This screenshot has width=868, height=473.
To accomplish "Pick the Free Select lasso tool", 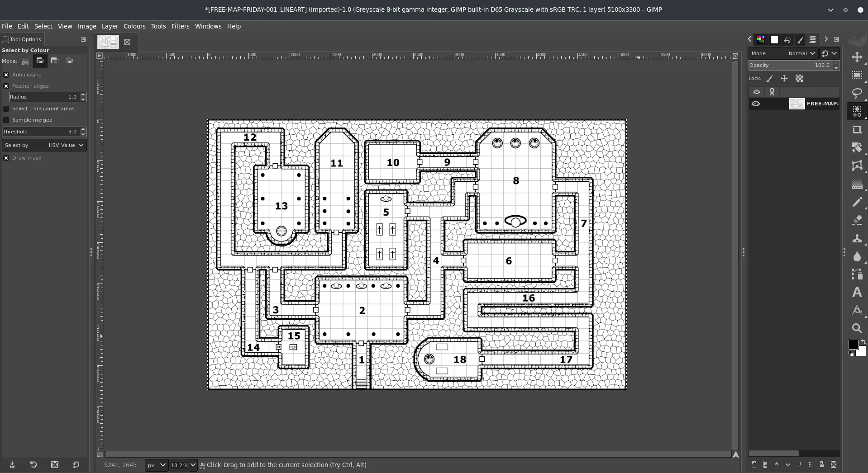I will (x=857, y=93).
